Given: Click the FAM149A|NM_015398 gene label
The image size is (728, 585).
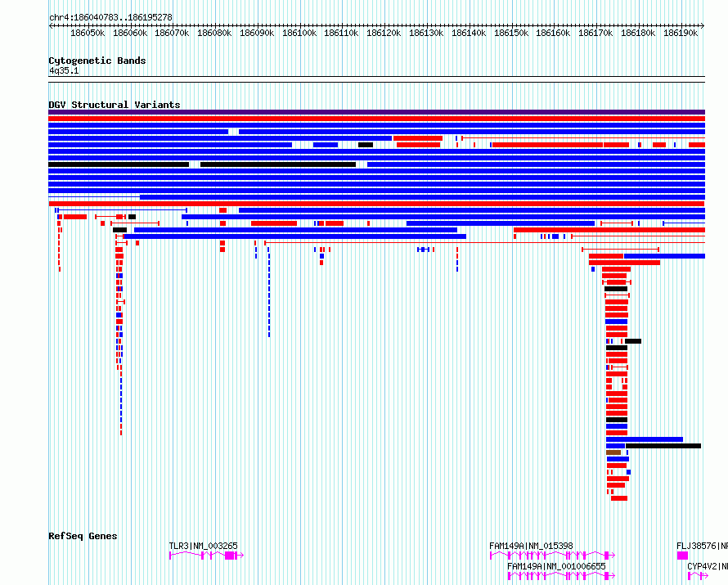Looking at the screenshot, I should 531,546.
